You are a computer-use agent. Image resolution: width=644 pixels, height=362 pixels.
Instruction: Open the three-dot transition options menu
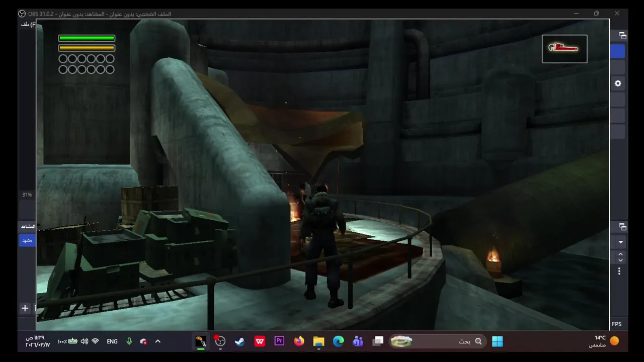pos(619,271)
